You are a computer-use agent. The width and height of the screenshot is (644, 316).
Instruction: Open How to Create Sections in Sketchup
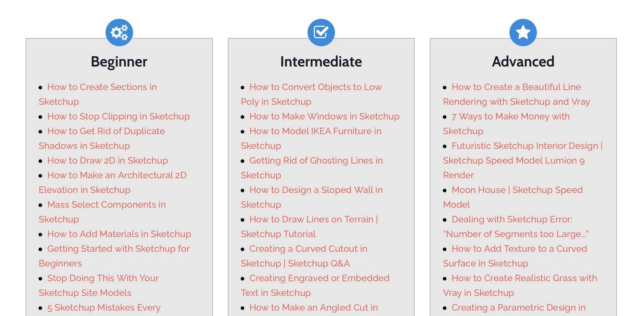point(102,87)
